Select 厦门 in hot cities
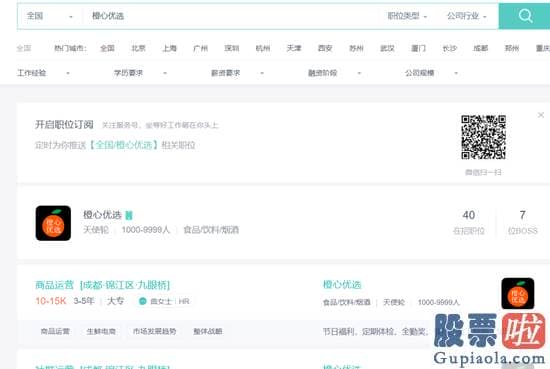This screenshot has width=550, height=369. click(418, 48)
